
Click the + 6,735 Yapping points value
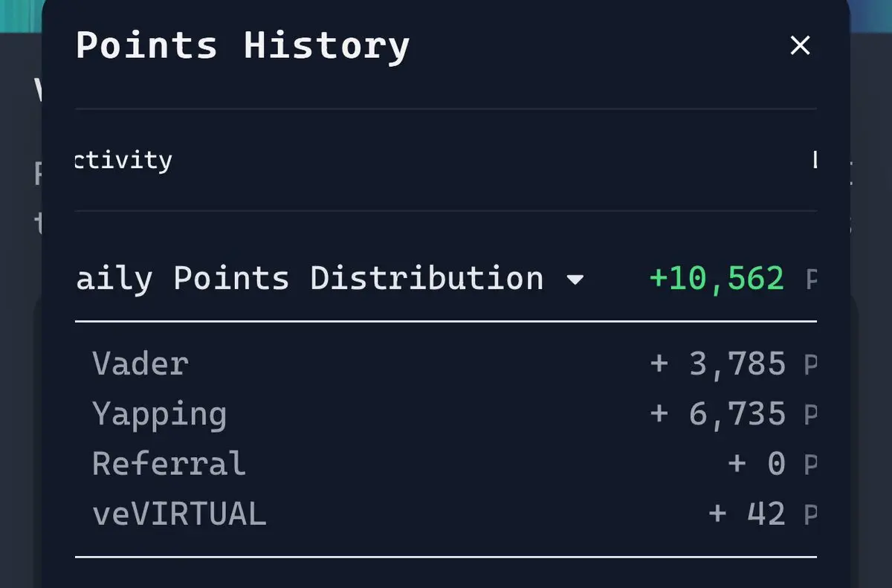[717, 414]
